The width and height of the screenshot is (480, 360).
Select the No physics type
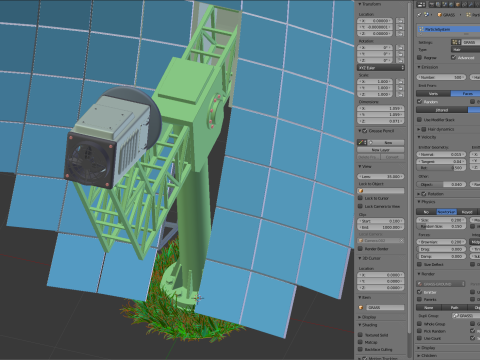click(x=426, y=212)
